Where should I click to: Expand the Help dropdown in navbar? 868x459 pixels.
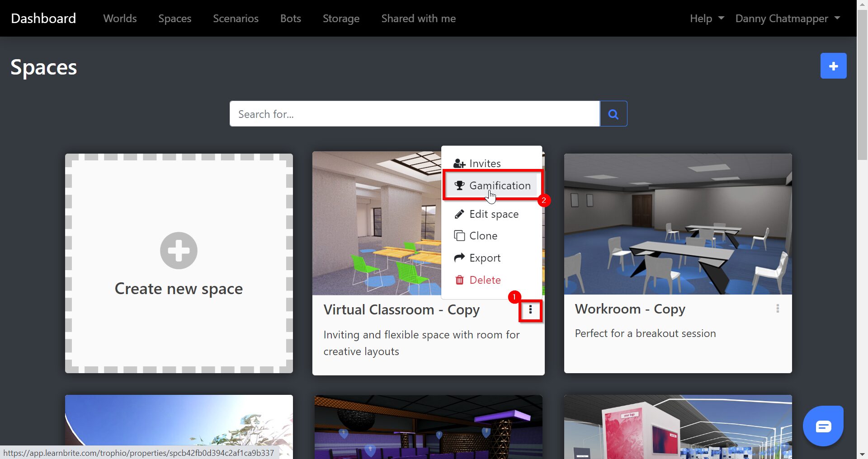click(x=706, y=19)
